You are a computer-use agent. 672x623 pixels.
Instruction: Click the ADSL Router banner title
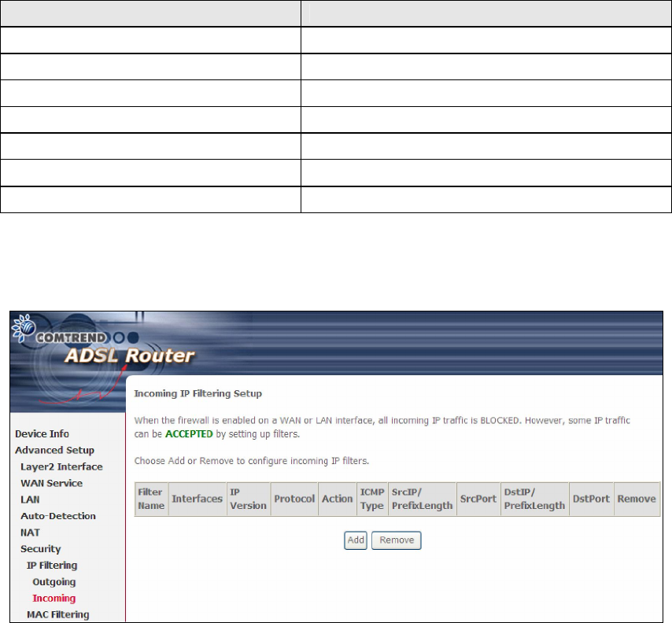(129, 356)
